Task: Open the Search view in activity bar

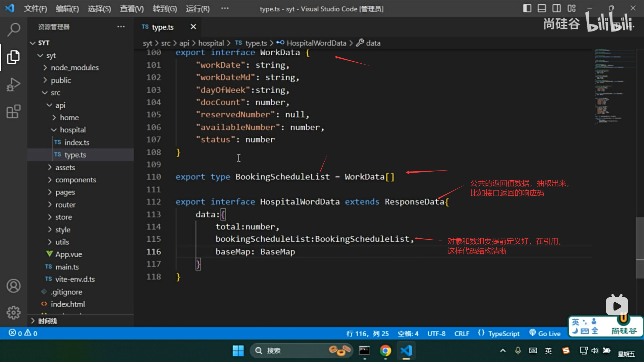Action: coord(13,29)
